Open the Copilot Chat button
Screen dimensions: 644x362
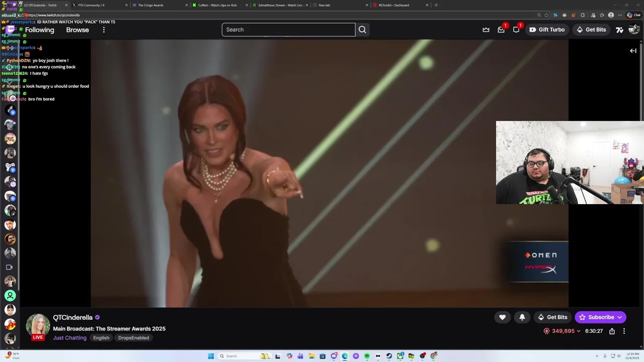click(633, 15)
